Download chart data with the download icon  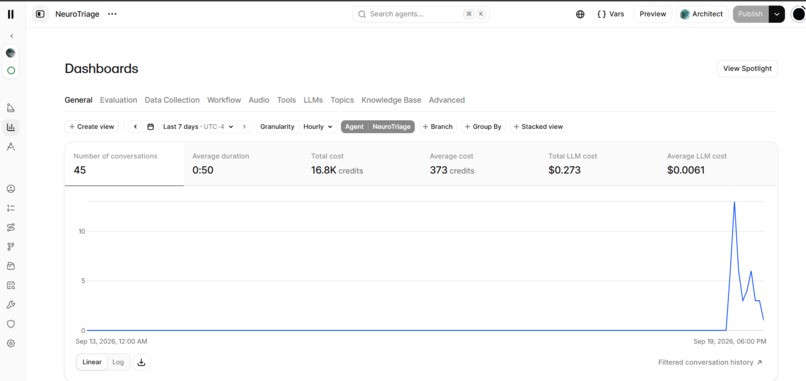[141, 362]
